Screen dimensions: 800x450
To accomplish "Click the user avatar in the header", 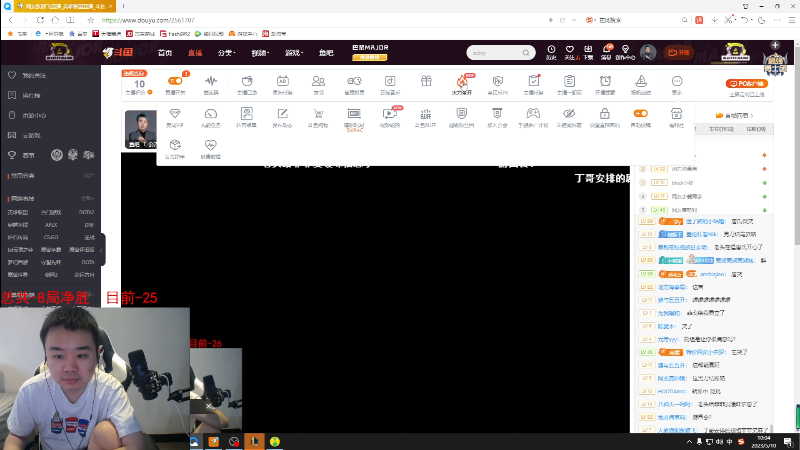I will tap(648, 52).
